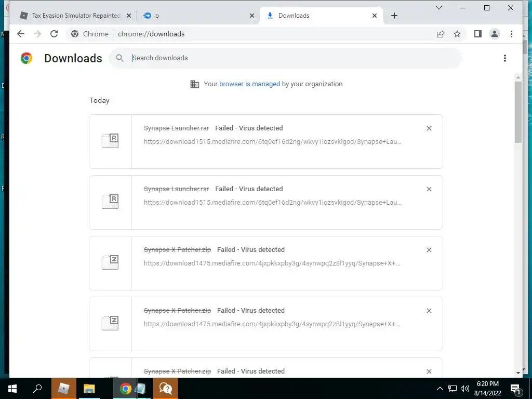Remove the second Synapse X Patcher.zip entry from the list
The width and height of the screenshot is (532, 399).
click(x=429, y=311)
